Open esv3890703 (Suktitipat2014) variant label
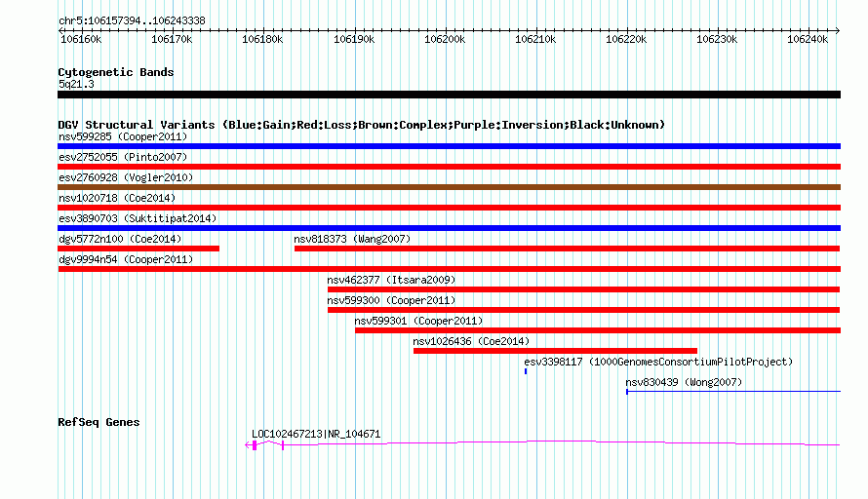This screenshot has height=499, width=868. click(x=138, y=218)
